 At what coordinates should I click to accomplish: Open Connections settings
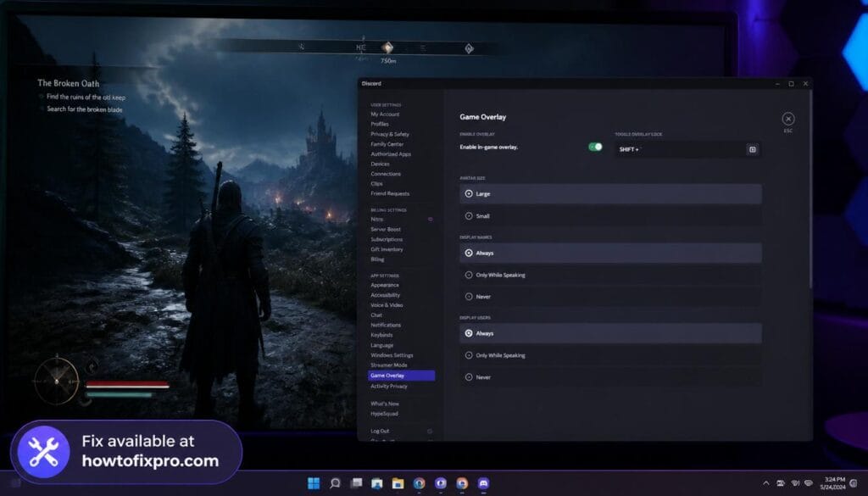(x=386, y=174)
